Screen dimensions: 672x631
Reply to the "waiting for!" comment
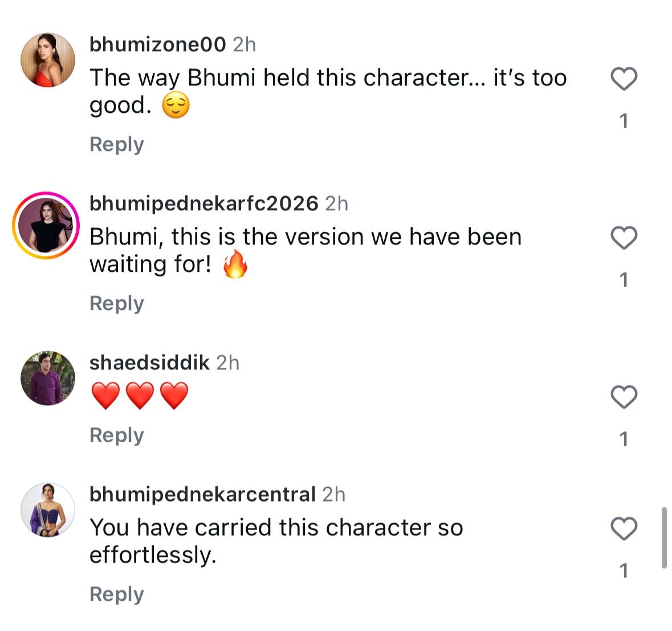click(x=116, y=303)
